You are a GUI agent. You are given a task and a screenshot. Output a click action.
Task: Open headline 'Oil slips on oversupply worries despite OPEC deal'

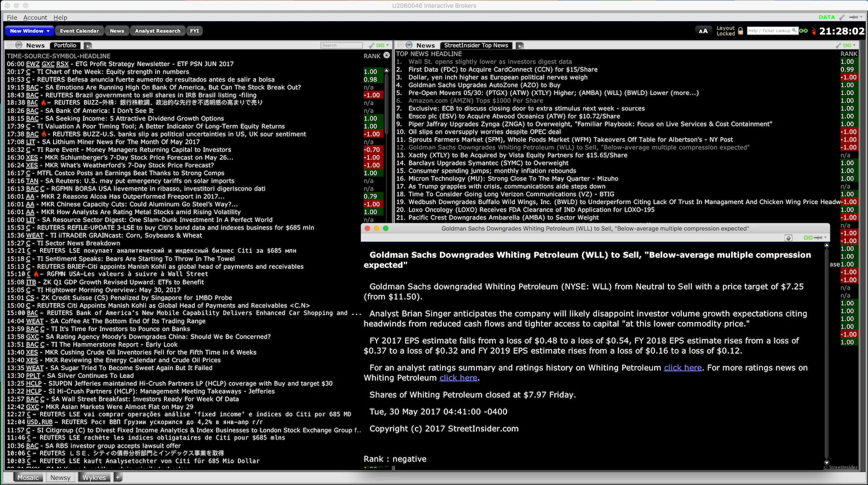[x=485, y=132]
